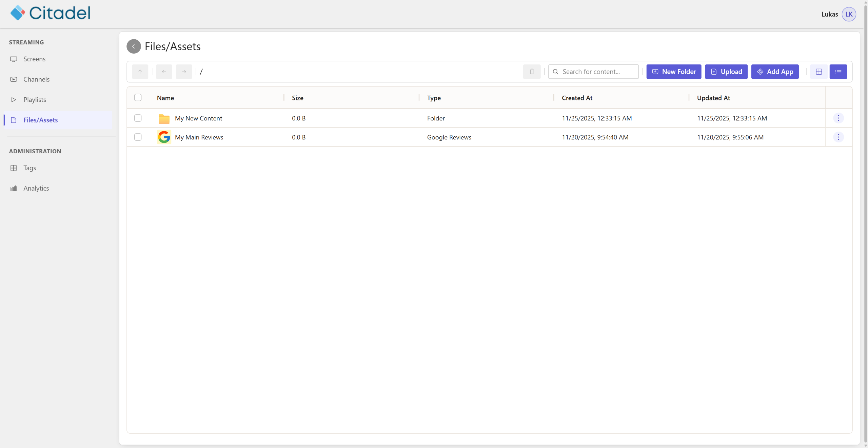Click the trash delete icon
The image size is (868, 448).
[x=532, y=72]
